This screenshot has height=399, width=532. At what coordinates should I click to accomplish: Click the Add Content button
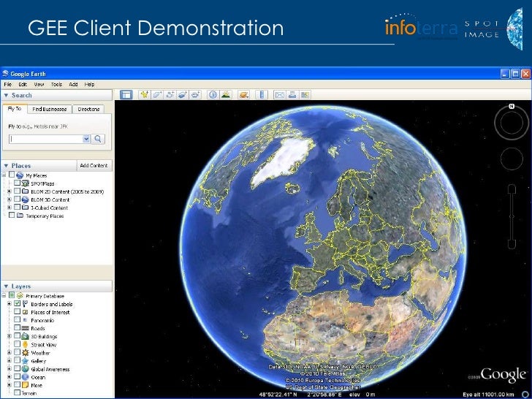pos(94,166)
